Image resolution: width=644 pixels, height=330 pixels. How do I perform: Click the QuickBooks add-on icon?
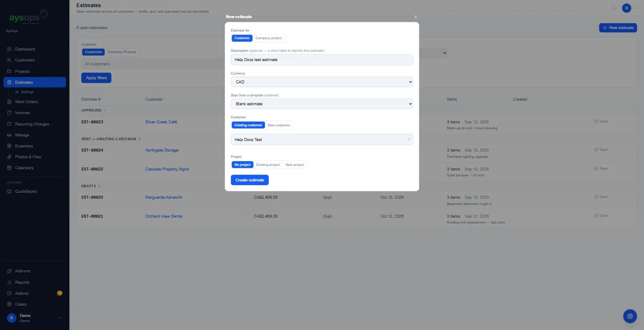[x=9, y=192]
